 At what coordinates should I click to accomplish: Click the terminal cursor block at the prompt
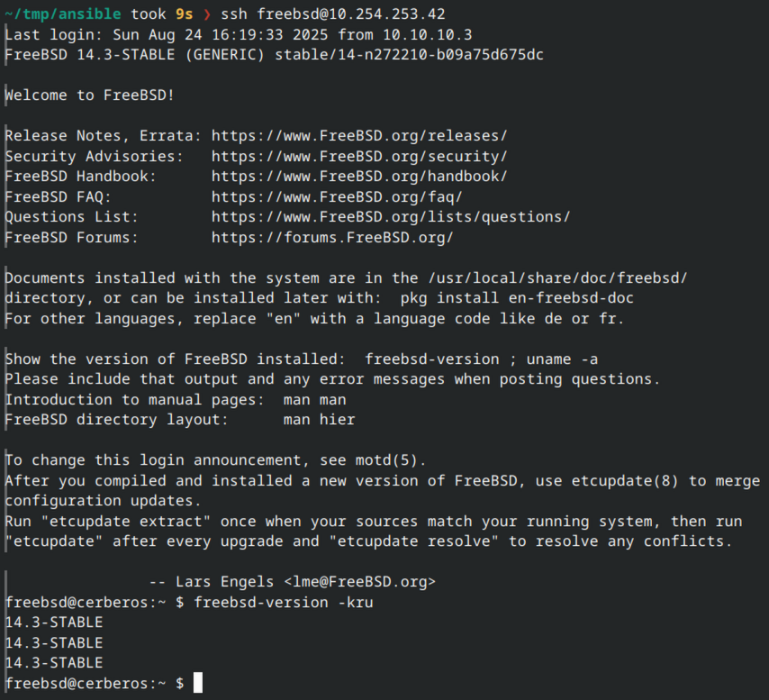click(x=198, y=684)
